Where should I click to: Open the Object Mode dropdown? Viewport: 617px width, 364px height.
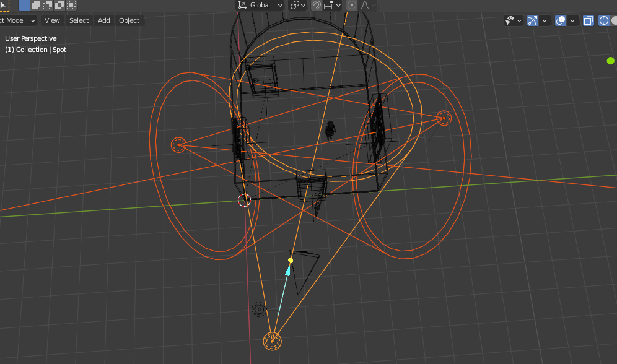point(18,20)
